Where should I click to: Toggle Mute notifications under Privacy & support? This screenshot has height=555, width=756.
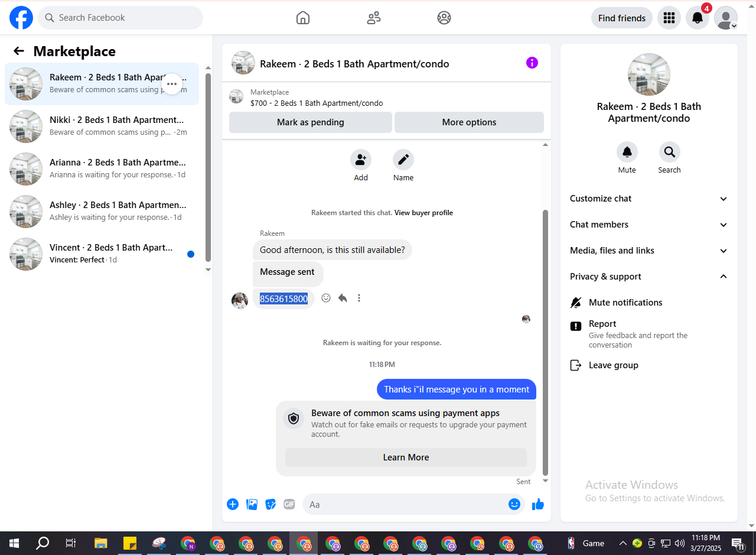tap(649, 303)
